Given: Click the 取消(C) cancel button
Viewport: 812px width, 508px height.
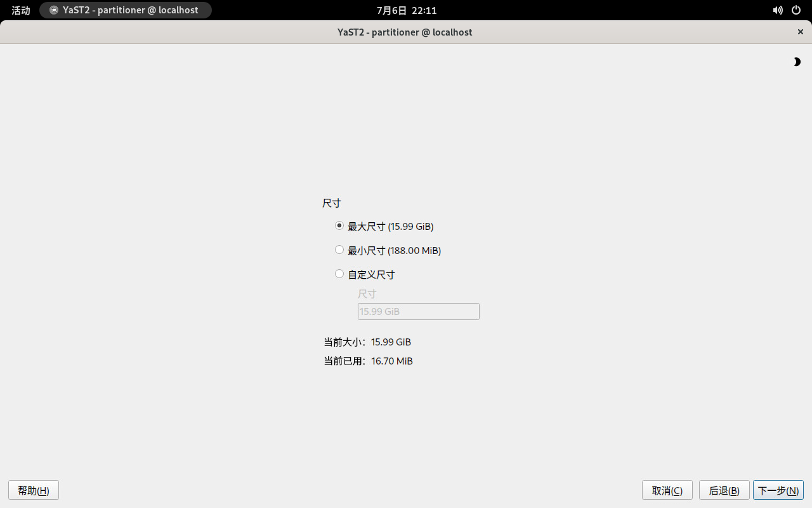Looking at the screenshot, I should (667, 490).
